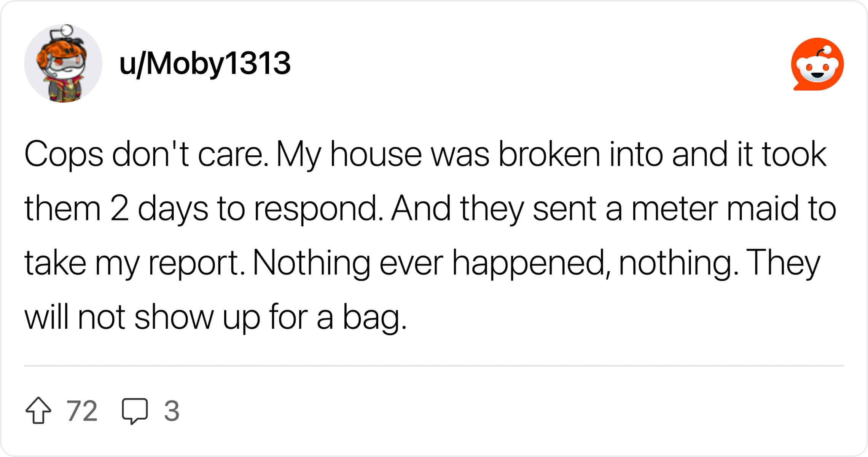The height and width of the screenshot is (457, 868).
Task: Click the text "Cops don't care."
Action: pos(146,154)
